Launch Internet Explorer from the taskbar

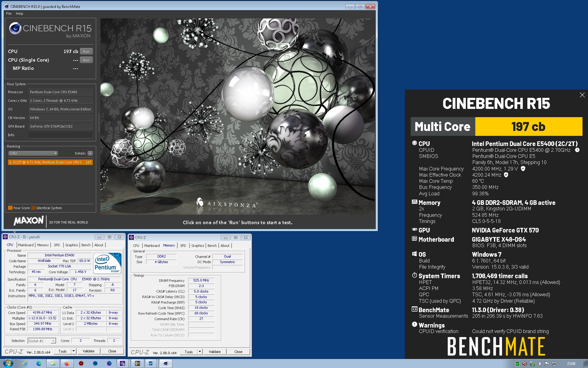click(x=25, y=364)
